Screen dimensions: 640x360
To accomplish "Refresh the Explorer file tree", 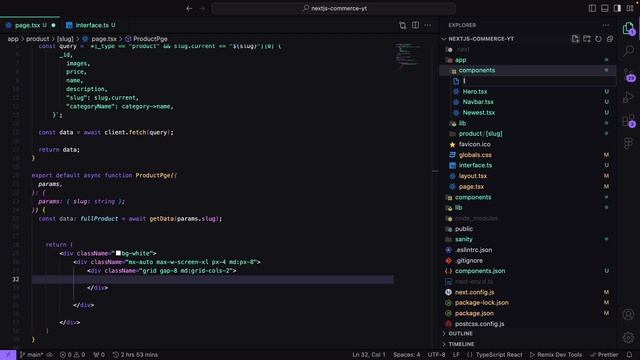I will coord(598,39).
